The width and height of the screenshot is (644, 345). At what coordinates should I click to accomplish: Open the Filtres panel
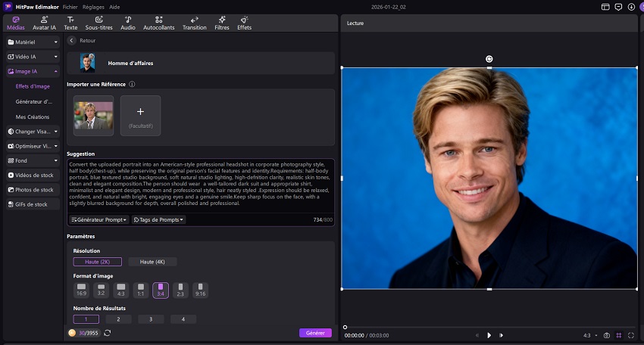(x=221, y=23)
